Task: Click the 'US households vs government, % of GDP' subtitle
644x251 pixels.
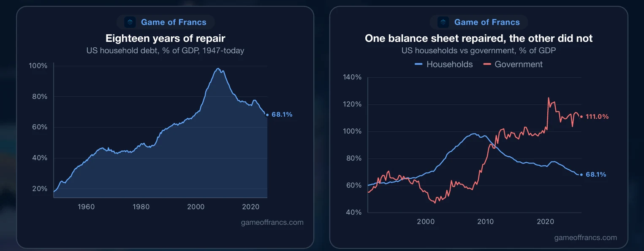Action: pos(479,50)
